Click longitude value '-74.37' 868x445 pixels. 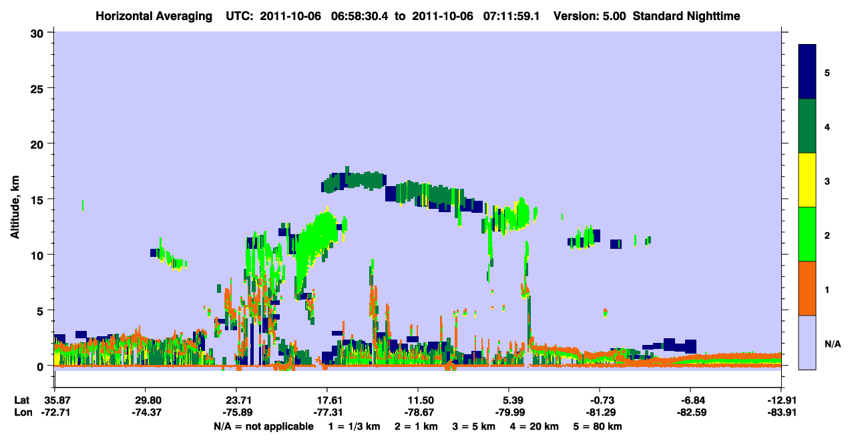pos(145,412)
